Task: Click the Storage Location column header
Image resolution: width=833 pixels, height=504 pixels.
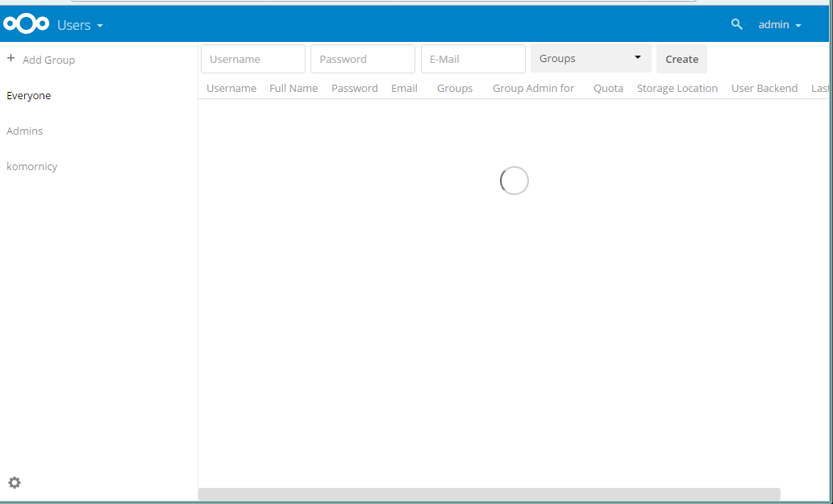Action: (x=677, y=88)
